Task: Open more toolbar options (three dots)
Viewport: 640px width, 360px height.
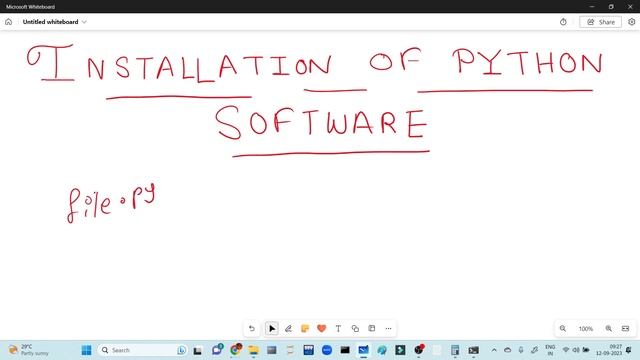Action: point(388,329)
